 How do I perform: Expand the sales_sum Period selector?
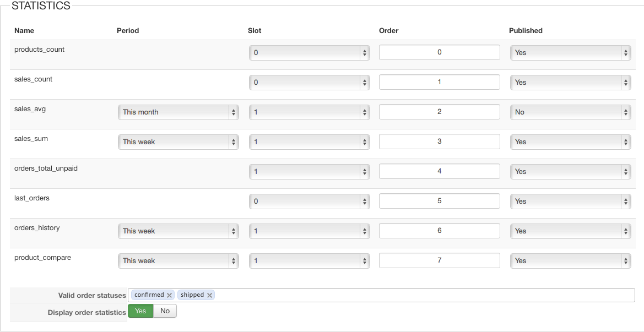pos(178,142)
